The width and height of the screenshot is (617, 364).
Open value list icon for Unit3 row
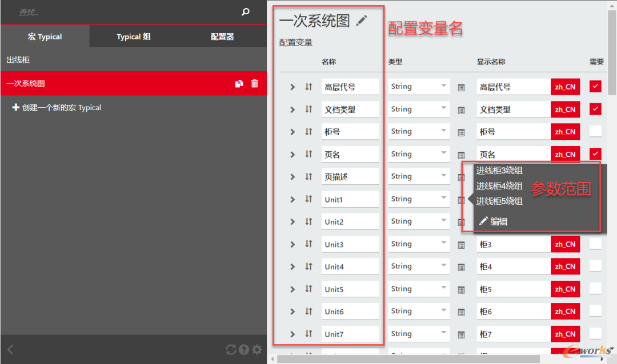click(461, 245)
